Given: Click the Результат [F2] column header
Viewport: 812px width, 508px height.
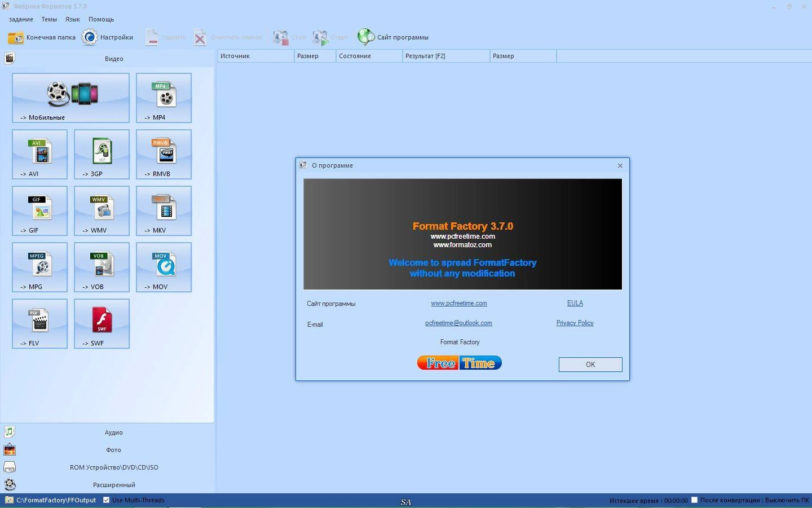Looking at the screenshot, I should (446, 56).
